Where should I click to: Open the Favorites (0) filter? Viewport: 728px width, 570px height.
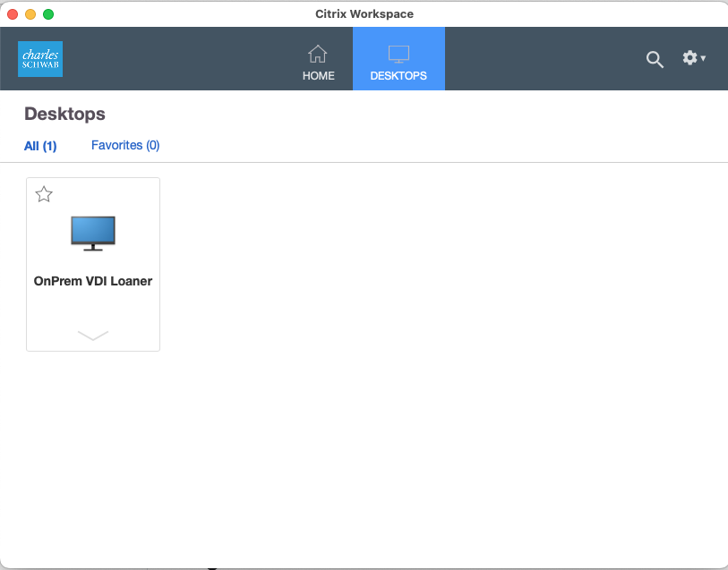click(x=124, y=145)
